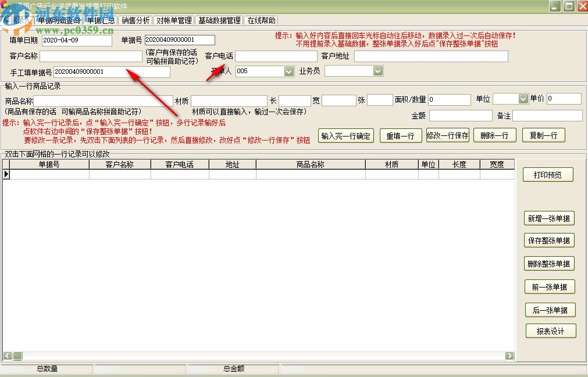Screen dimensions: 588x377
Task: Click the grid row indicator arrow
Action: 6,174
